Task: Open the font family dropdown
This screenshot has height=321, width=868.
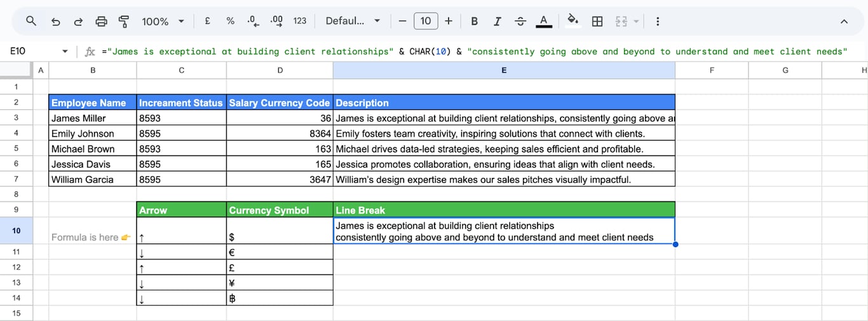Action: coord(353,21)
